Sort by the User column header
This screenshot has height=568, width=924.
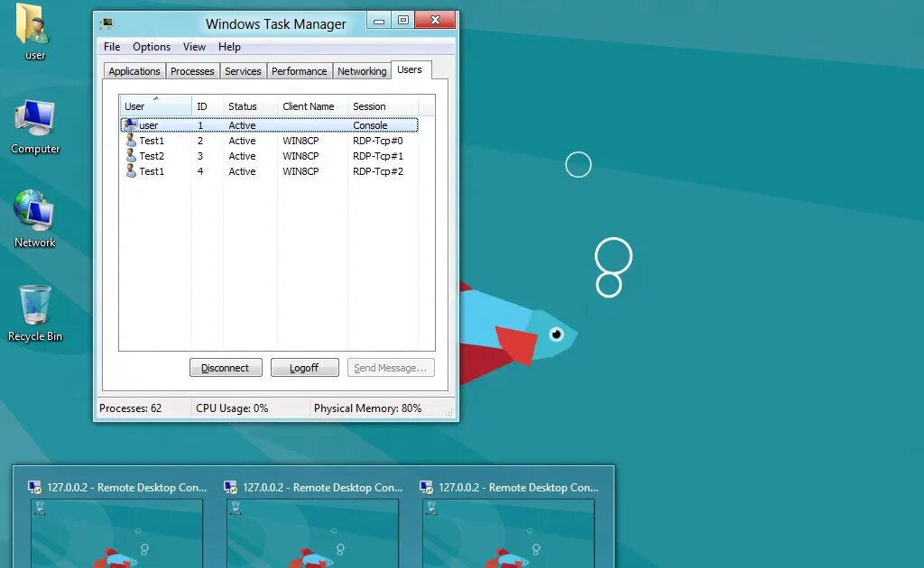point(155,106)
